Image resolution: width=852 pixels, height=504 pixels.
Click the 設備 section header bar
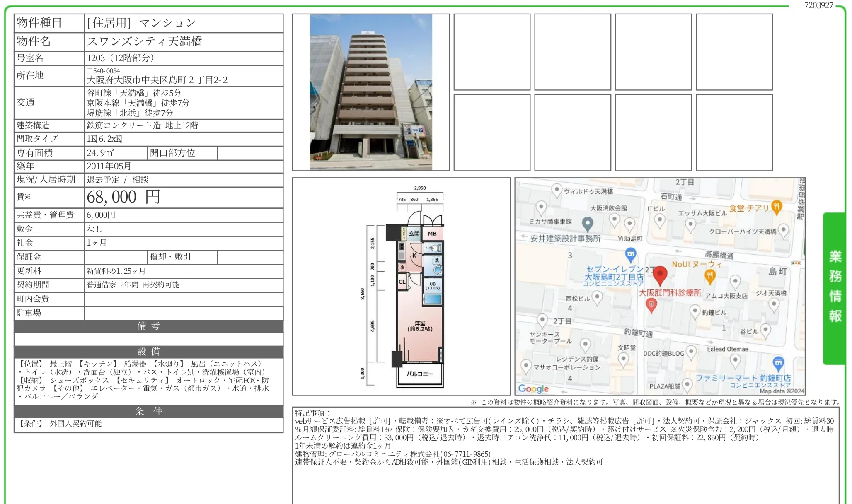point(148,352)
